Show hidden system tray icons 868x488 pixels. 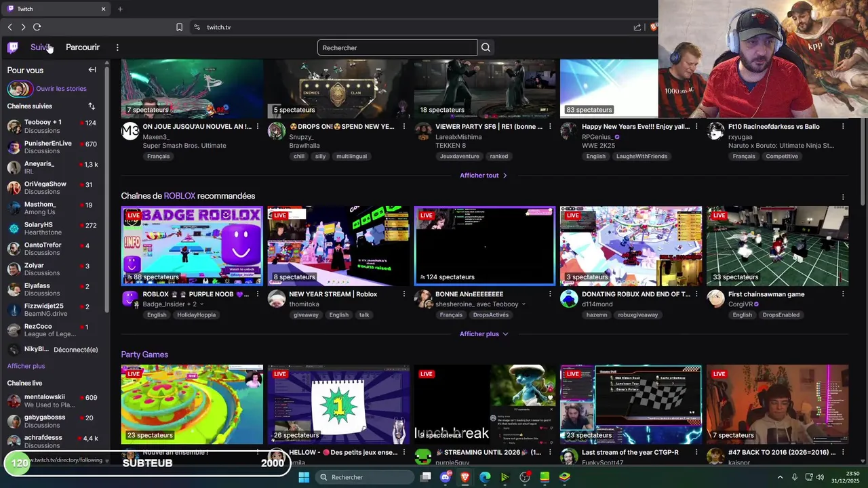pyautogui.click(x=780, y=477)
